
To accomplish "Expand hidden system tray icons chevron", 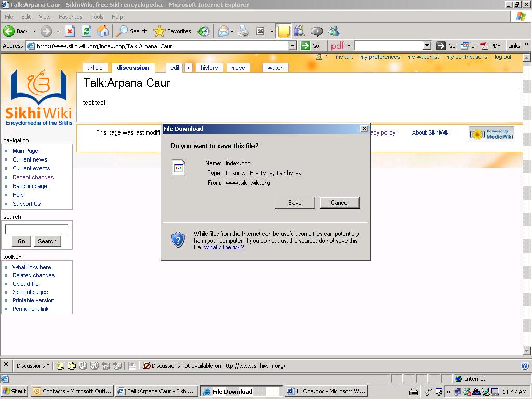I will pyautogui.click(x=449, y=392).
